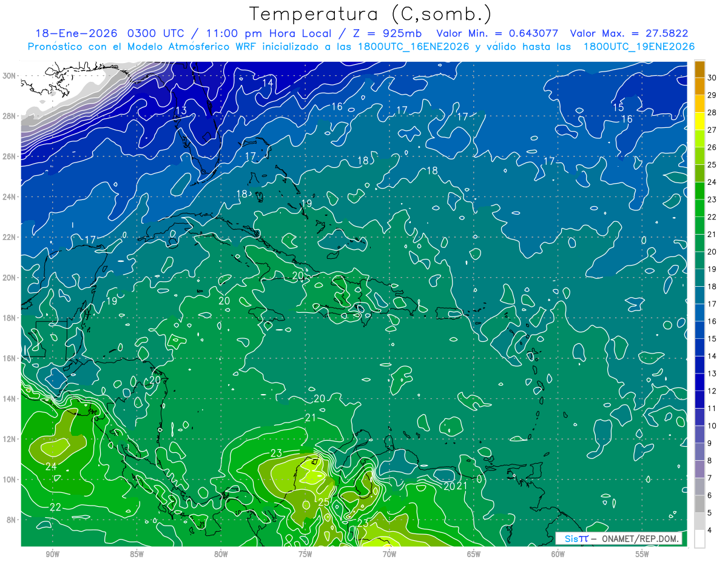Click the "20N" latitude axis label

click(10, 278)
